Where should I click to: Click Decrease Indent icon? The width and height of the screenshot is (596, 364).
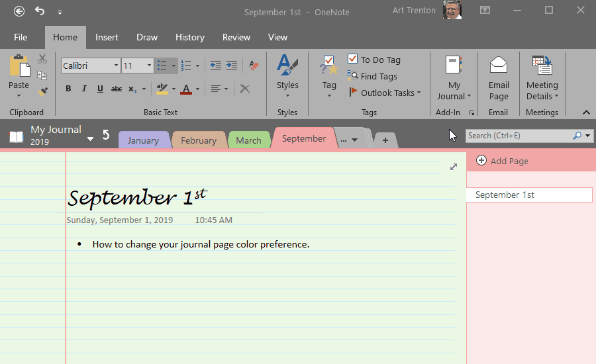pyautogui.click(x=215, y=66)
